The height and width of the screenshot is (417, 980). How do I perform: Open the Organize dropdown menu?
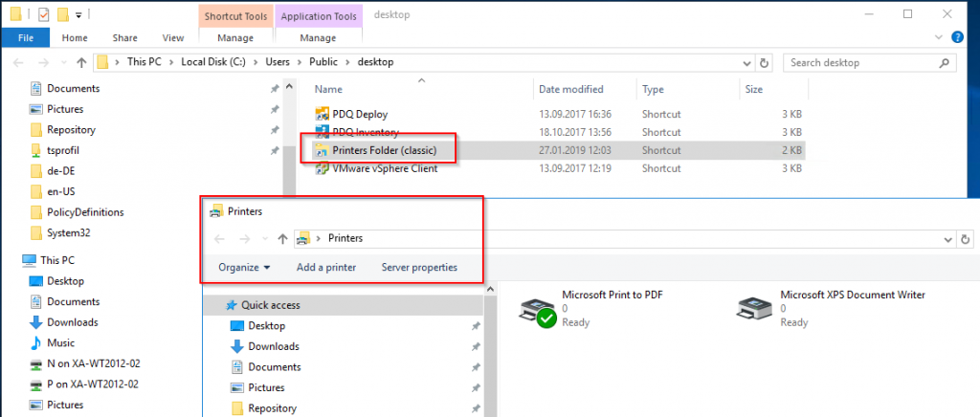click(x=244, y=267)
